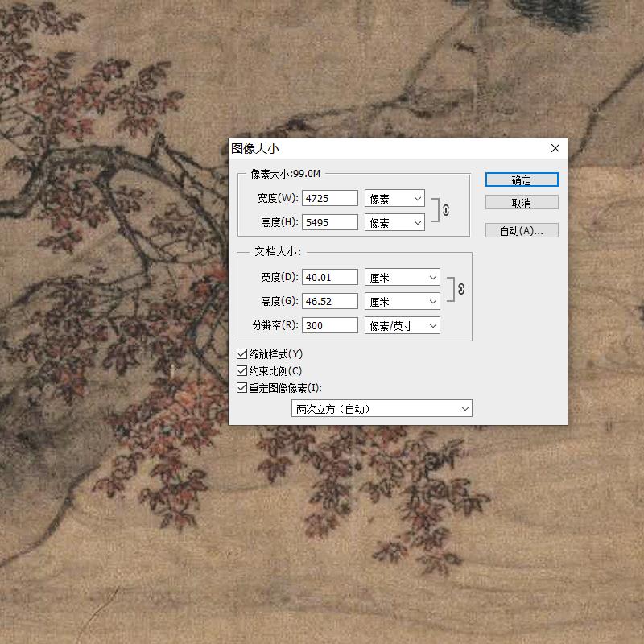Click the pixel 宽度(W) field showing 4725
Image resolution: width=644 pixels, height=644 pixels.
[330, 198]
